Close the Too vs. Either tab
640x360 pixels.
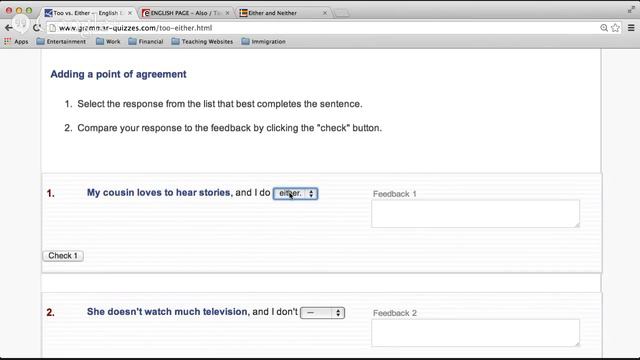[130, 13]
